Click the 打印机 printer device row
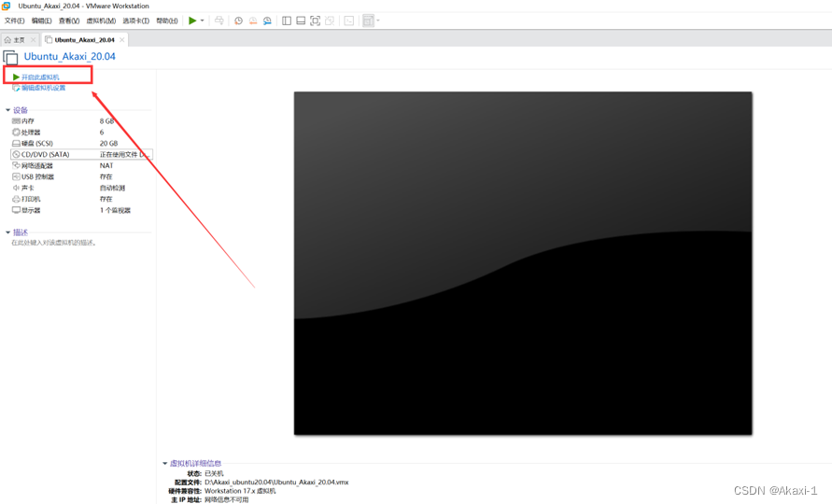The height and width of the screenshot is (504, 832). click(x=81, y=199)
